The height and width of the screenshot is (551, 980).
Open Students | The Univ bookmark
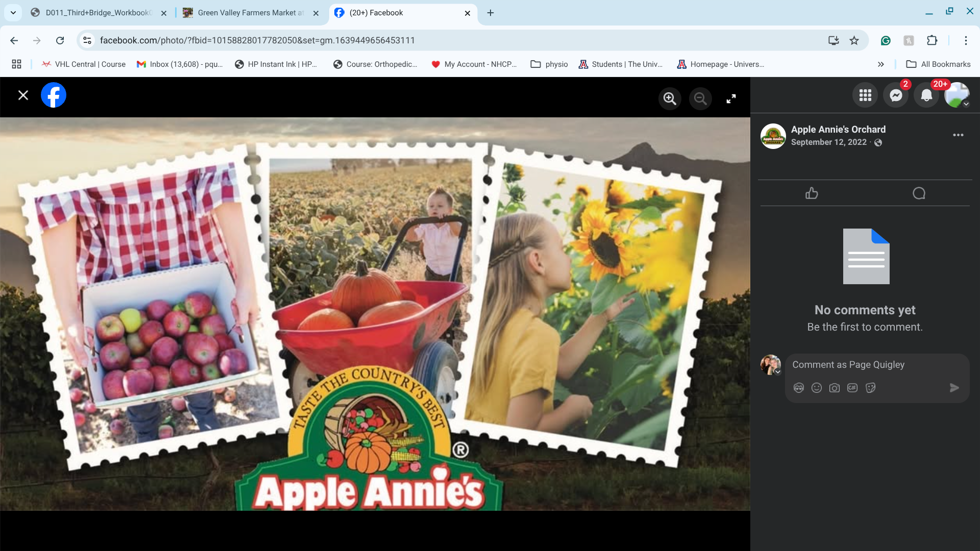coord(621,64)
